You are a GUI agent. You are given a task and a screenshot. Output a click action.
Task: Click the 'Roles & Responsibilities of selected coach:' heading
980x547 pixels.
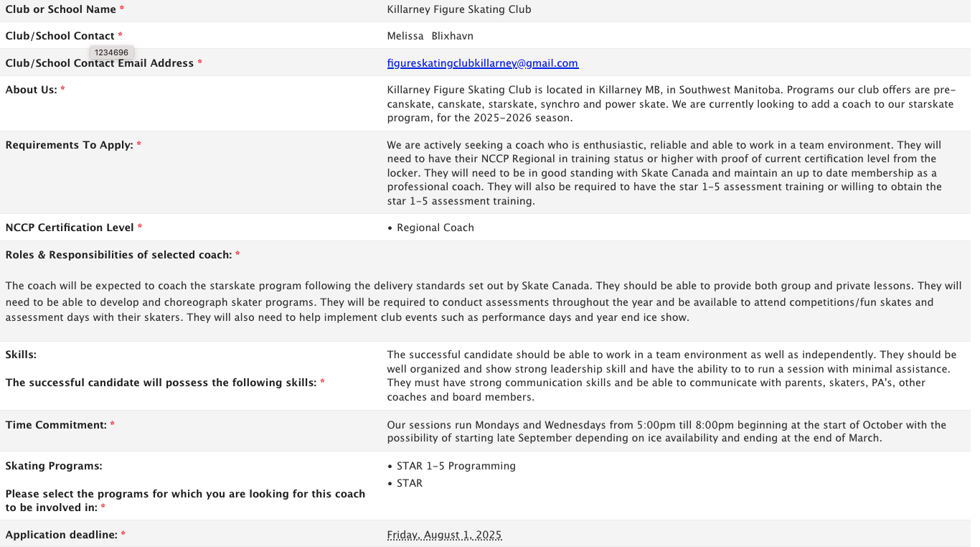[x=118, y=255]
